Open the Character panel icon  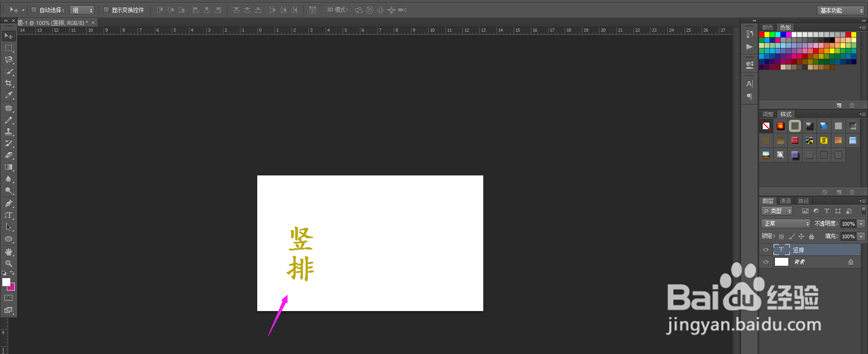[750, 84]
